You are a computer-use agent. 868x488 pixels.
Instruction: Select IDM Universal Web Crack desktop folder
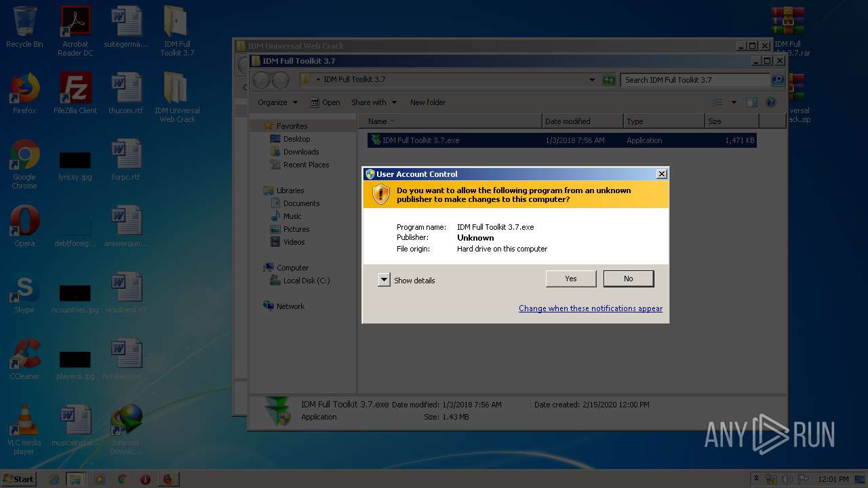point(177,98)
